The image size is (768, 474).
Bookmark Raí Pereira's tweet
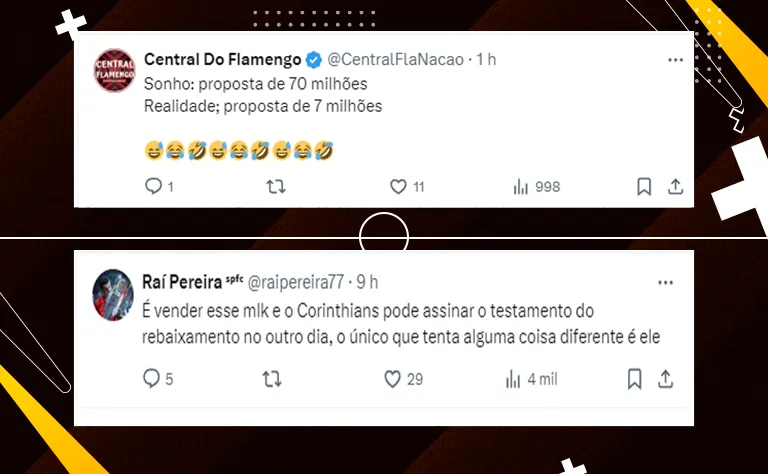[x=634, y=379]
